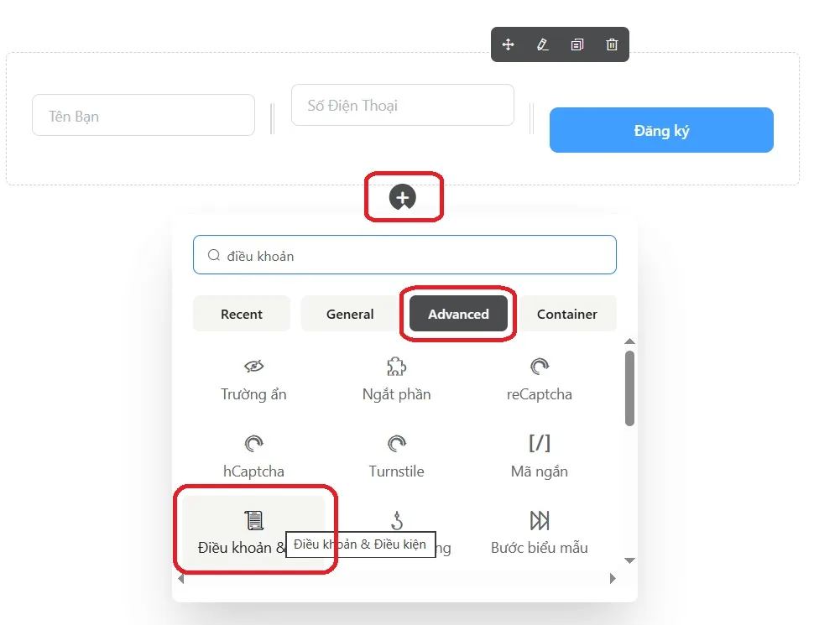Click the circular plus add-widget button
The image size is (840, 625).
pos(404,197)
